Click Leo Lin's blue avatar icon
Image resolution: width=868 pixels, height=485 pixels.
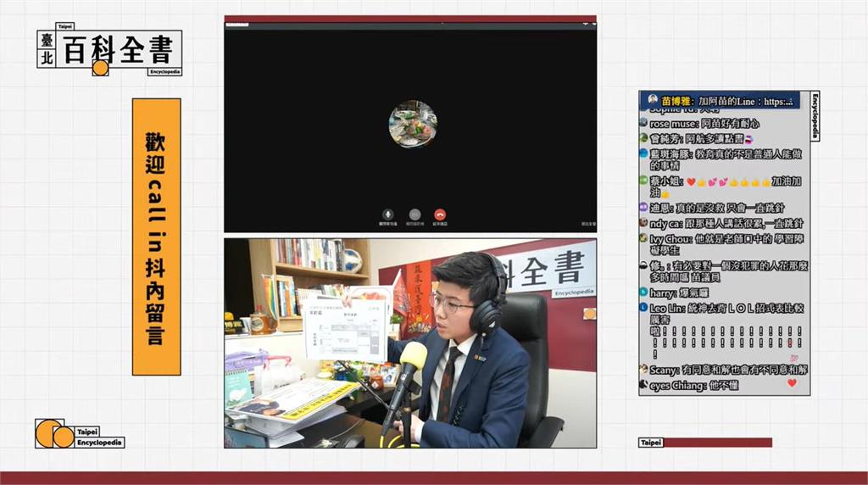point(643,307)
